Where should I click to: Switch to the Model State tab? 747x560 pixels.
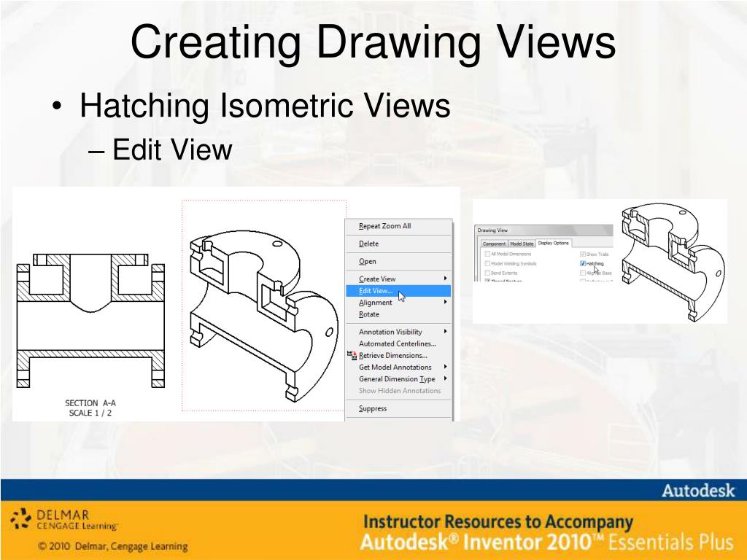coord(522,244)
